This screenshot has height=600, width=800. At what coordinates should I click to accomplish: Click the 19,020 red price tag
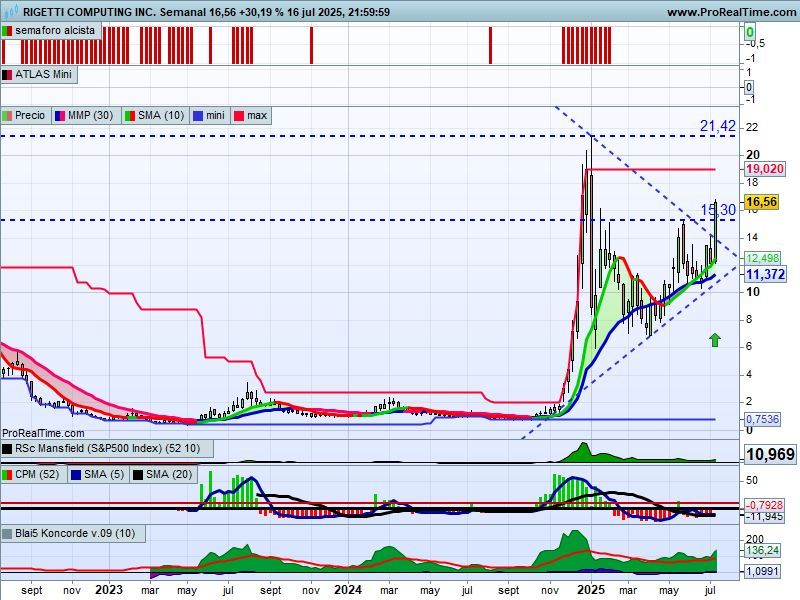pos(764,169)
